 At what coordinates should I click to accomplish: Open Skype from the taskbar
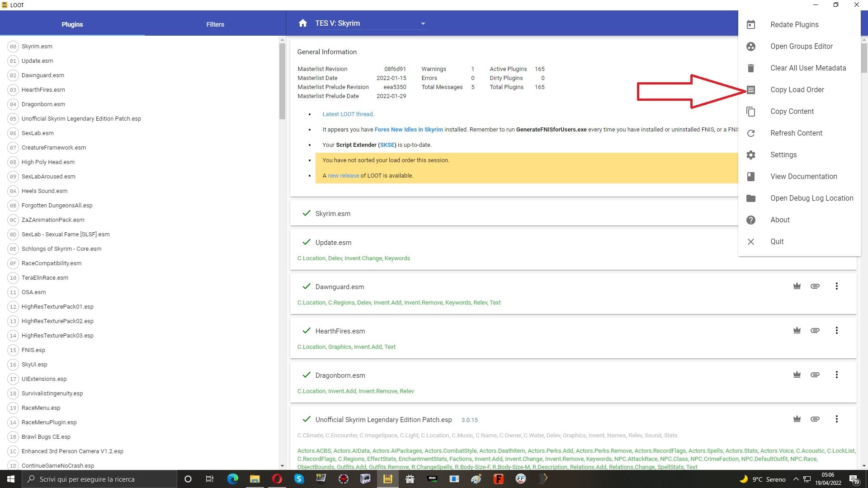coord(299,479)
